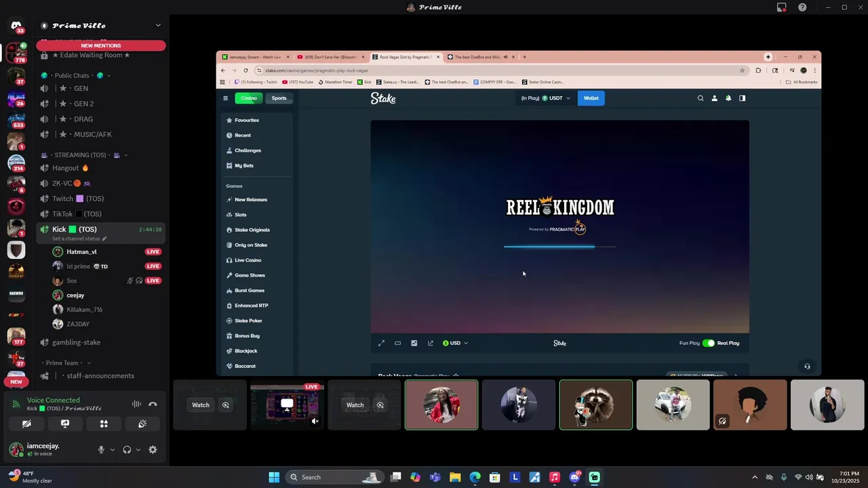
Task: Open Stake search magnifier icon
Action: point(701,98)
